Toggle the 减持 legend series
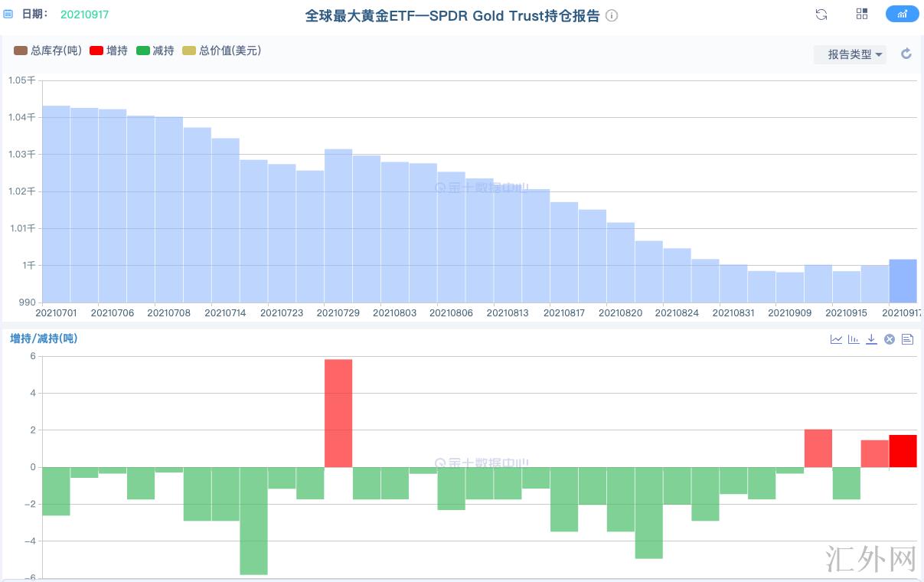924x582 pixels. click(155, 51)
